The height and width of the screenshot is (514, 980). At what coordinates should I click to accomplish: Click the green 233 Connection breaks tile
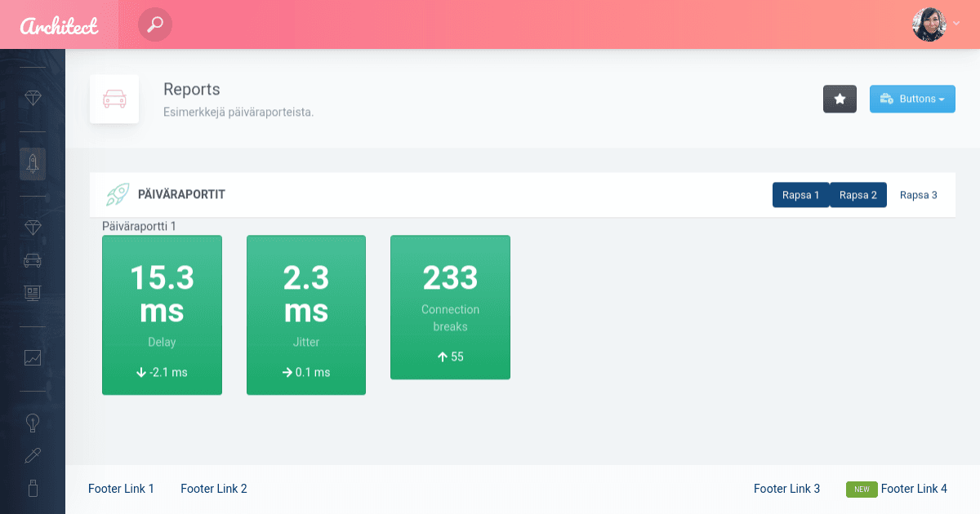pyautogui.click(x=450, y=308)
